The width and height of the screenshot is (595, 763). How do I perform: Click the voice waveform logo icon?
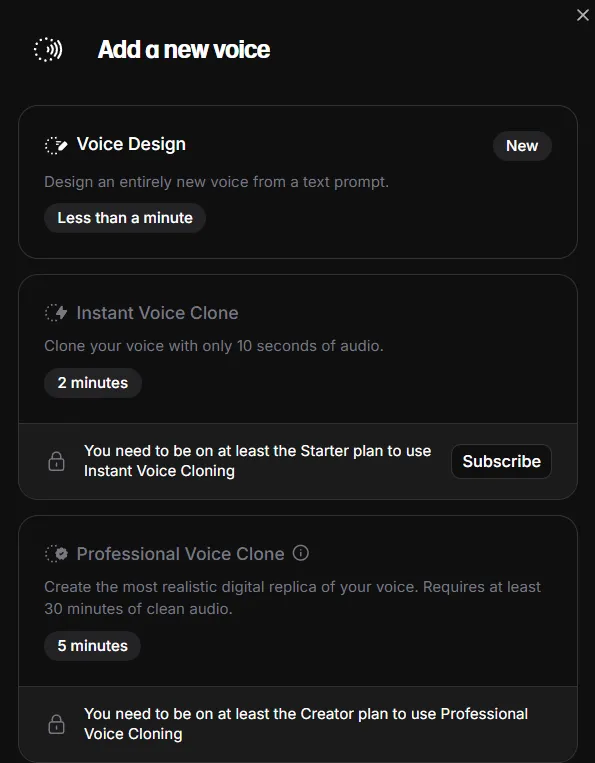[48, 50]
